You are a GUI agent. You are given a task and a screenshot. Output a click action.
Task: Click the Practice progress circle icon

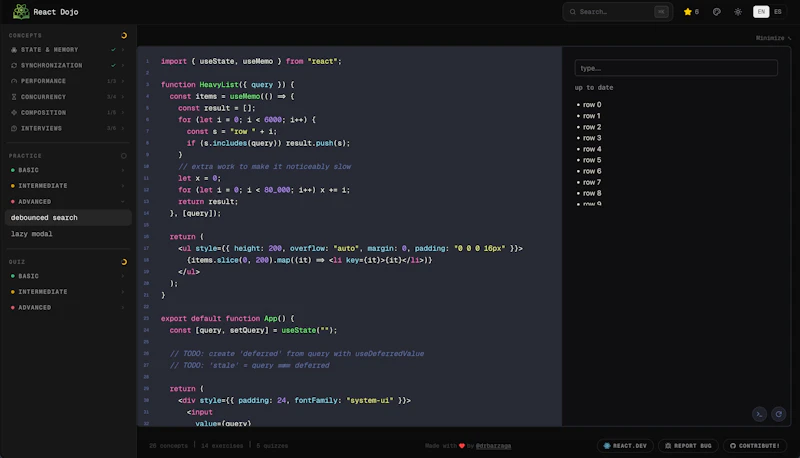click(x=123, y=156)
